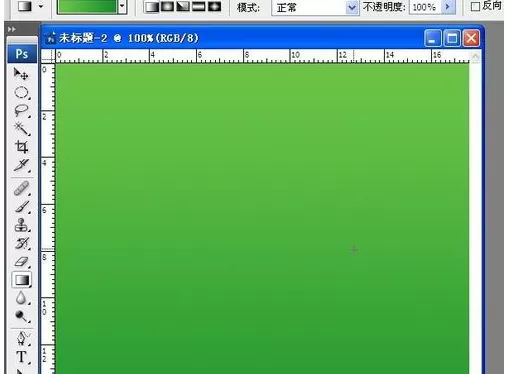The height and width of the screenshot is (374, 507).
Task: Enable the Reverse (反向) checkbox
Action: [475, 6]
